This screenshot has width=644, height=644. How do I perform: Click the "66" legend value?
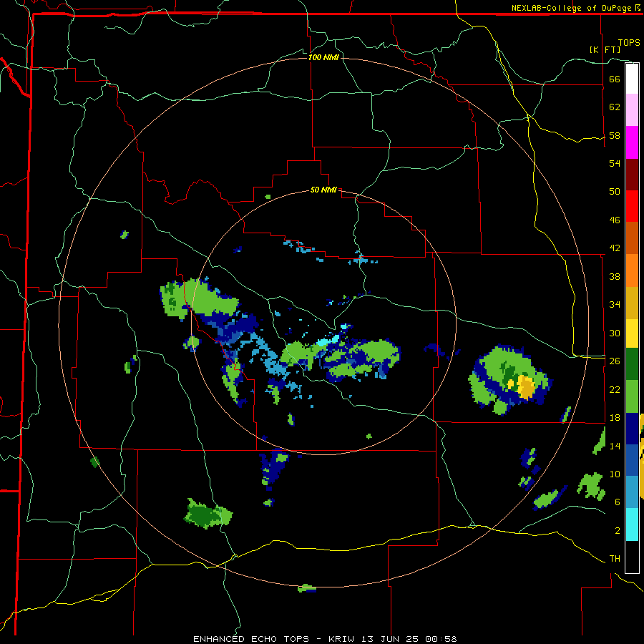click(x=615, y=79)
